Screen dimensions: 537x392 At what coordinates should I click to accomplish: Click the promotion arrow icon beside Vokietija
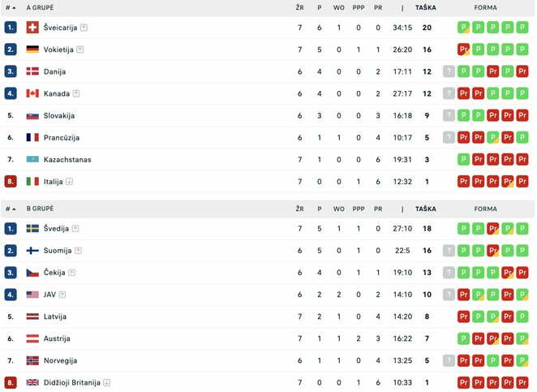point(79,50)
